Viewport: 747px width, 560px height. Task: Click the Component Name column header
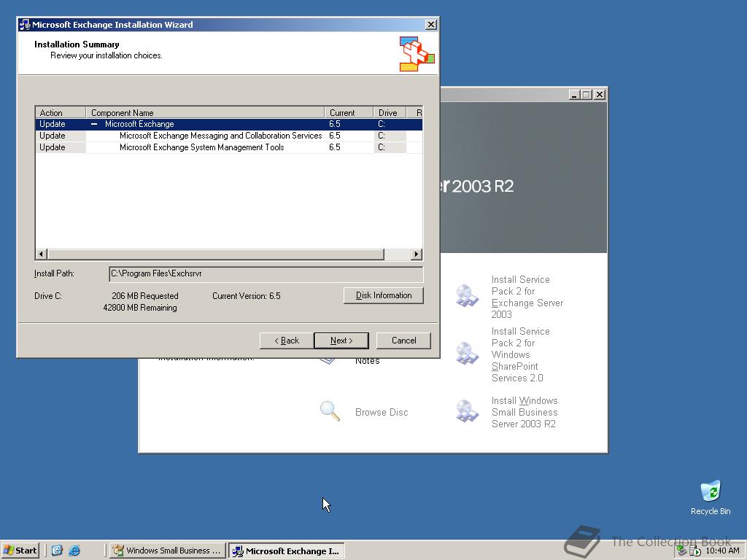[x=205, y=112]
